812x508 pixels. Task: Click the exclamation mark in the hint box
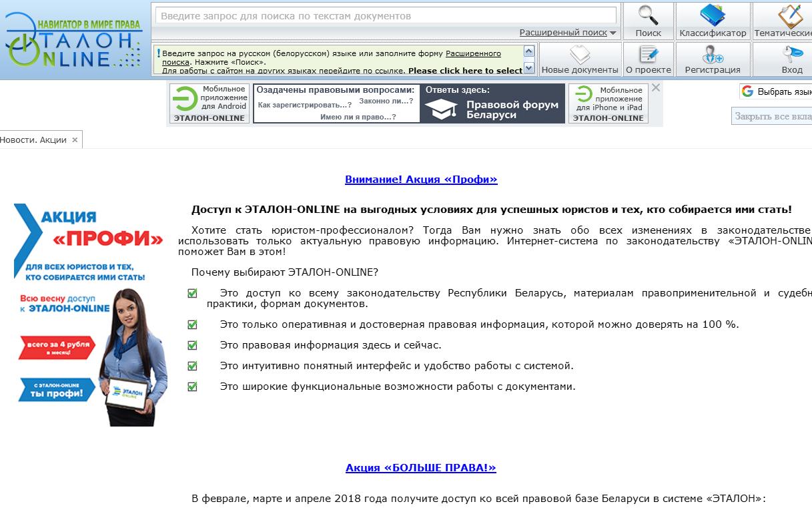click(x=158, y=53)
